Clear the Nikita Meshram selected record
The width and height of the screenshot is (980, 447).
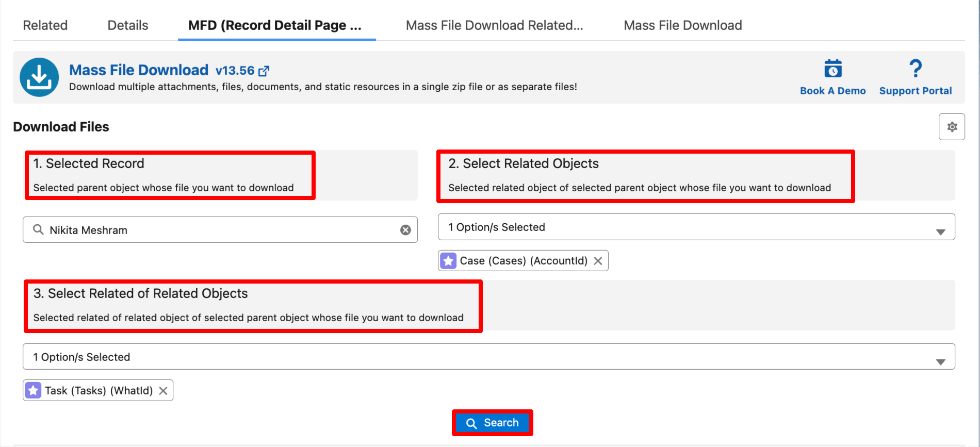[406, 230]
